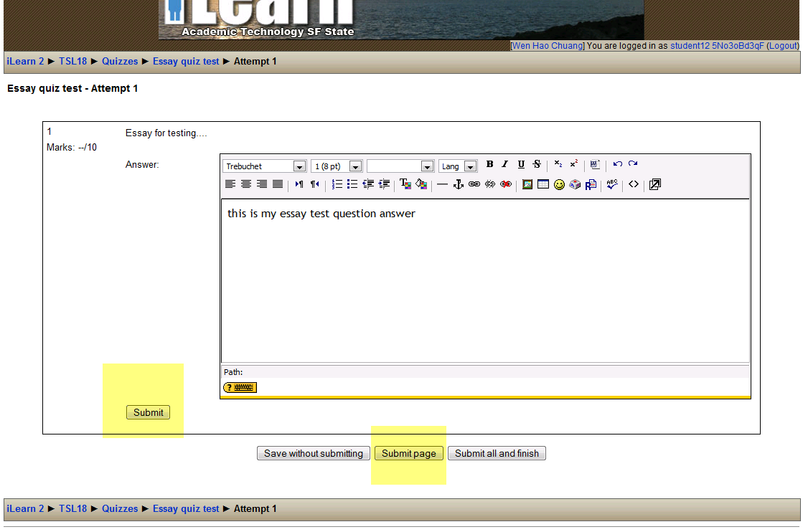Click the red-crossed link icon
The height and width of the screenshot is (532, 803).
point(506,184)
